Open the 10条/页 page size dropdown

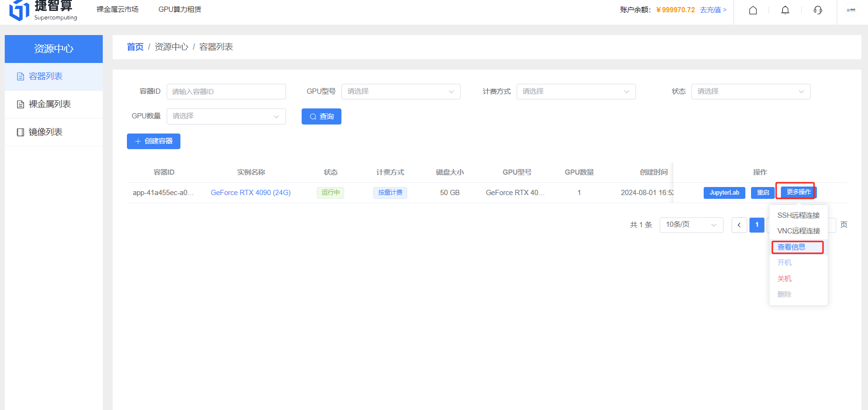[x=691, y=225]
